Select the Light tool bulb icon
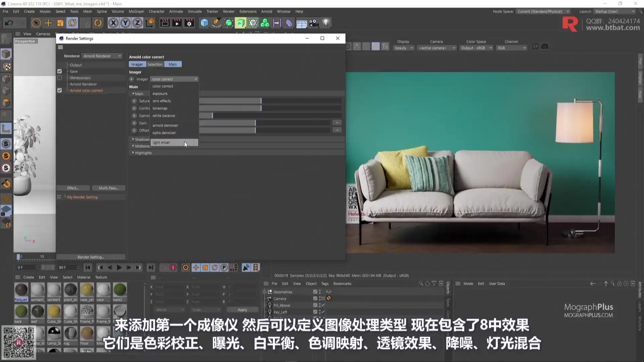The image size is (644, 362). (x=326, y=23)
